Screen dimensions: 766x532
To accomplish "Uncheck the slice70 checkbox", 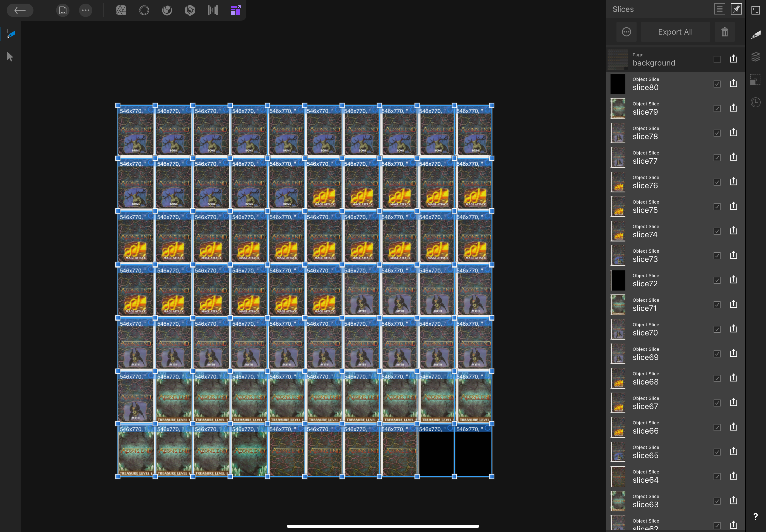I will 717,329.
